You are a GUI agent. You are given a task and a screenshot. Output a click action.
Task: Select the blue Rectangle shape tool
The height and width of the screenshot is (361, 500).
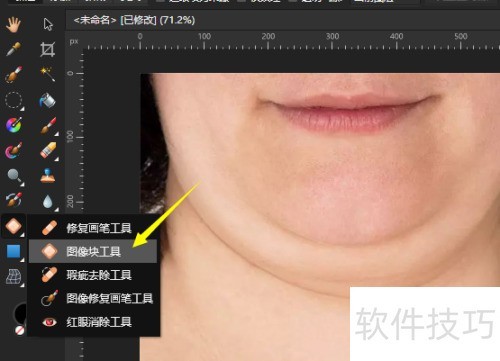point(14,251)
